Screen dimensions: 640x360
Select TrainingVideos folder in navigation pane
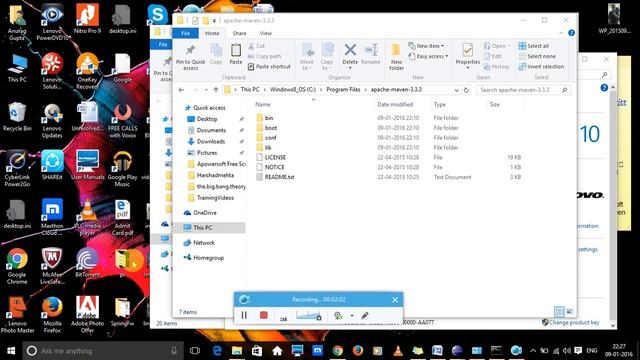click(215, 198)
